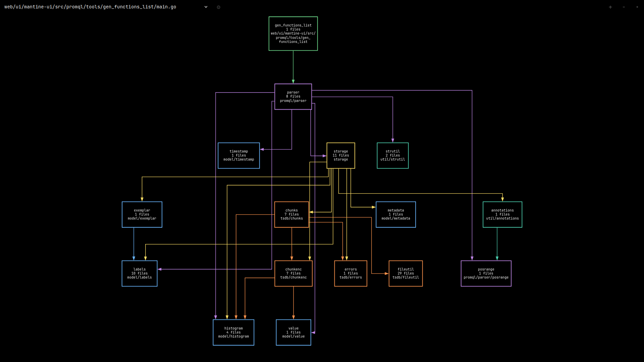Image resolution: width=644 pixels, height=362 pixels.
Task: Select the gen_functions_list package node
Action: coord(293,34)
